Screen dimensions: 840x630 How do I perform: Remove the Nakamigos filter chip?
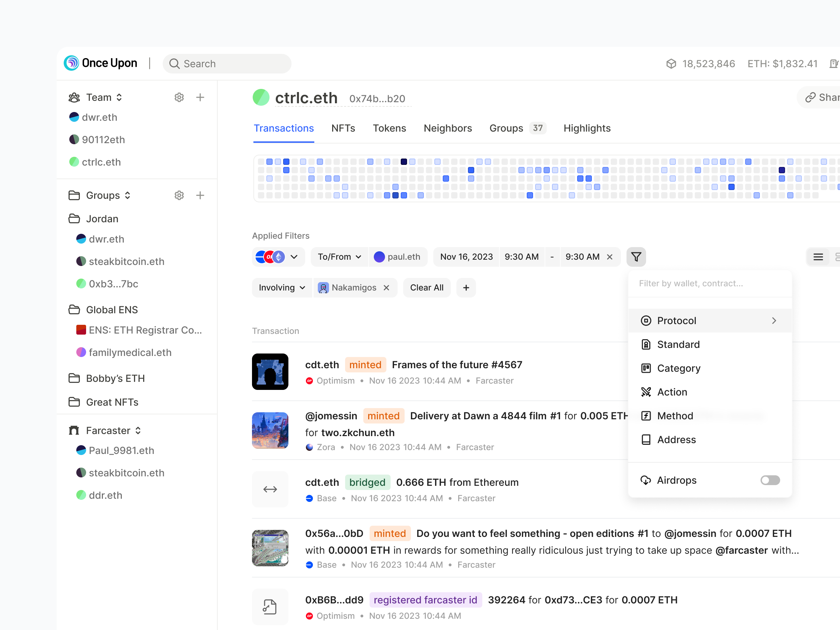point(387,288)
